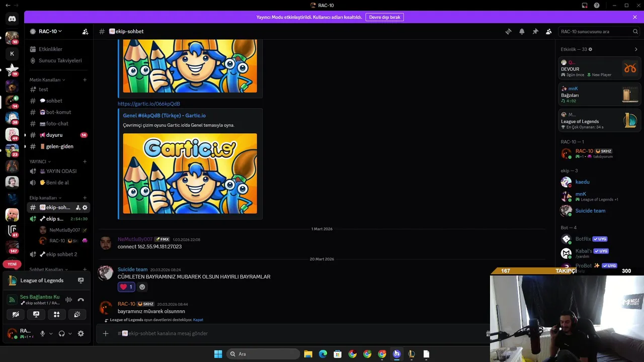This screenshot has height=362, width=644.
Task: Expand the Etkinlik activity panel arrow
Action: (x=636, y=49)
